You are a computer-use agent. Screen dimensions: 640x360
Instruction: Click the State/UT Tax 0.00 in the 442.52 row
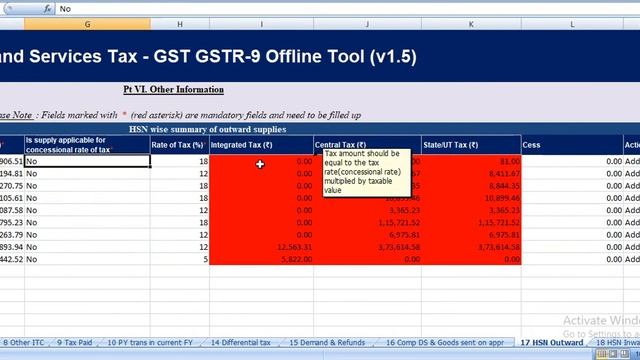click(471, 259)
